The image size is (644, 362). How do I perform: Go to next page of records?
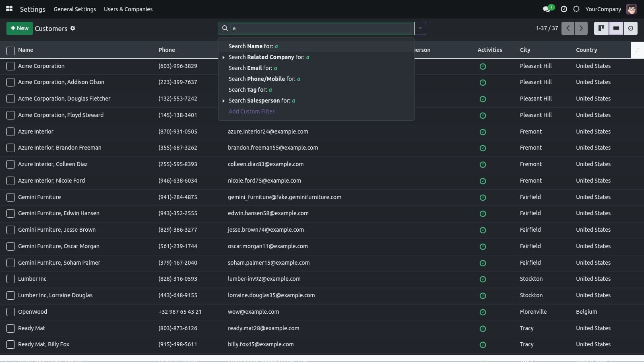click(x=581, y=28)
